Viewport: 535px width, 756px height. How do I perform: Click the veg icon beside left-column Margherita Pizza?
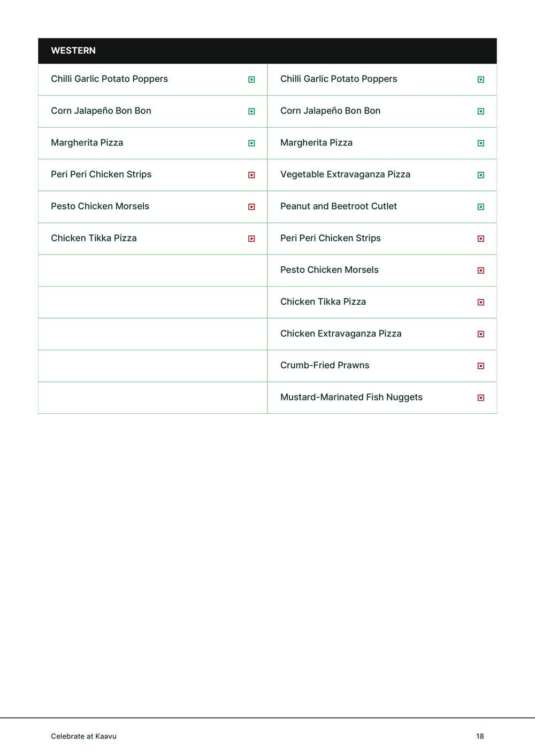tap(251, 143)
